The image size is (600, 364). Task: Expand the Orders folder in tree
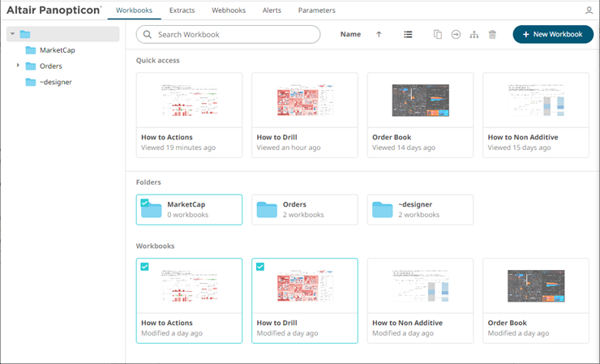(18, 66)
